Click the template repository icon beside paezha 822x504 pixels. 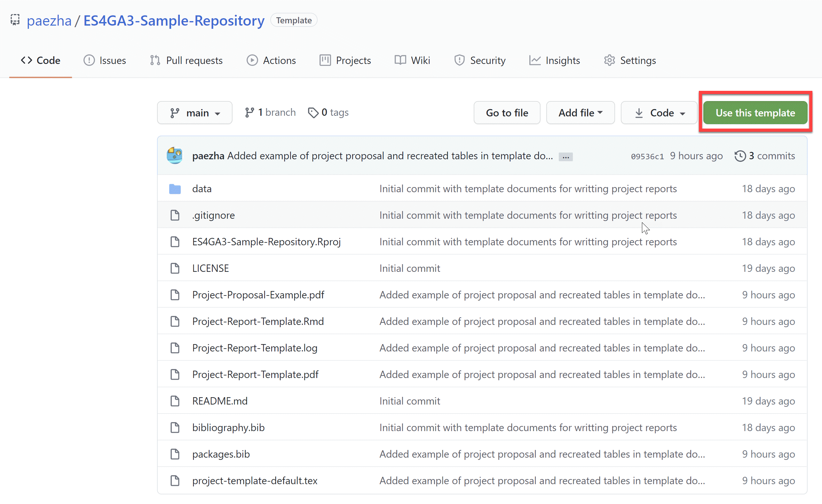[15, 20]
